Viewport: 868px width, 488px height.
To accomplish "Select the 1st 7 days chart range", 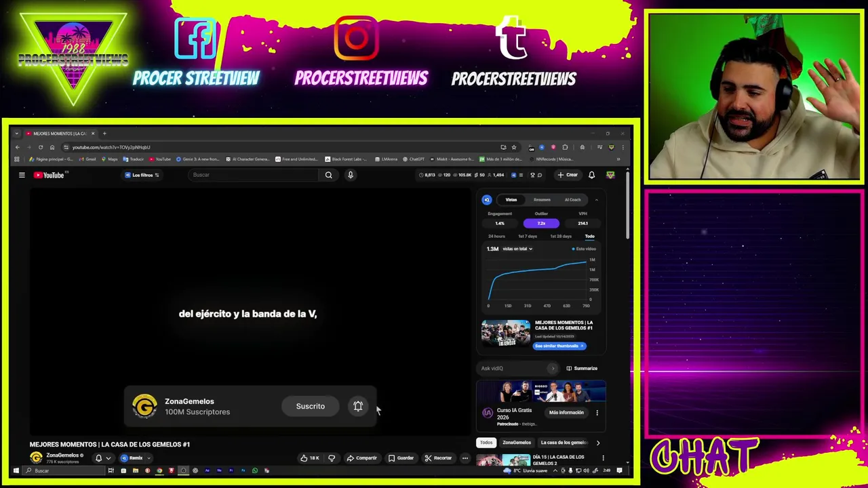I will [528, 237].
